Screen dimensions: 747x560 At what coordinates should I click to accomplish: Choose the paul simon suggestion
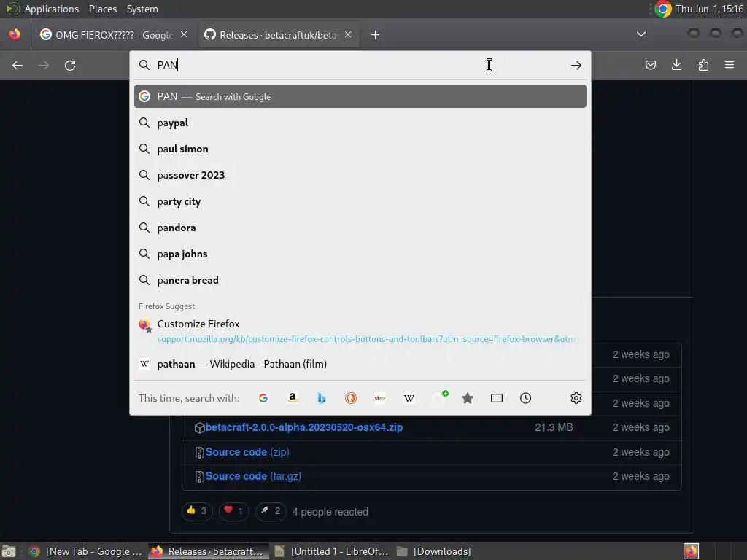pos(360,149)
